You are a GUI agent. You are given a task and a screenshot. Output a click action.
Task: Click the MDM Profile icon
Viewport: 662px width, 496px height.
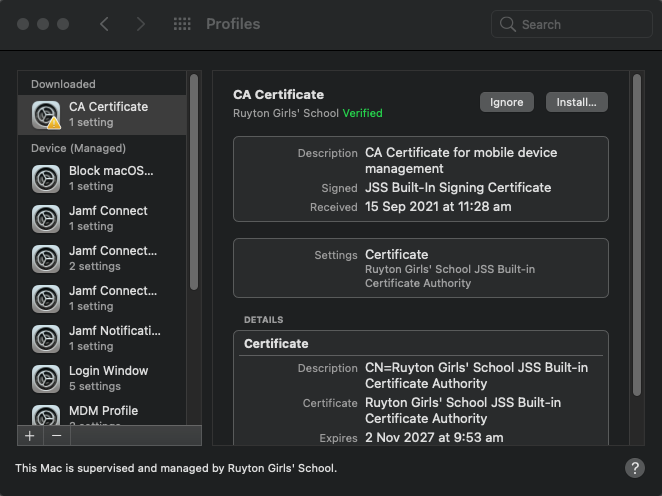(x=46, y=415)
